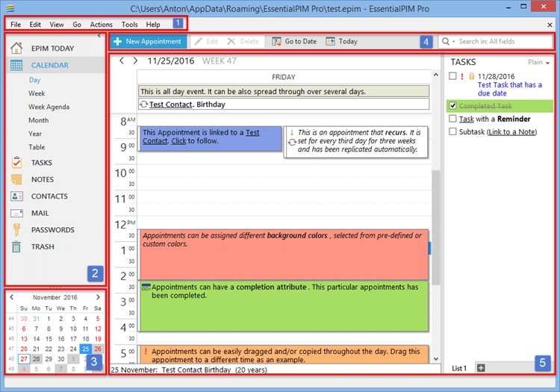Open the Tools menu
560x392 pixels.
129,25
